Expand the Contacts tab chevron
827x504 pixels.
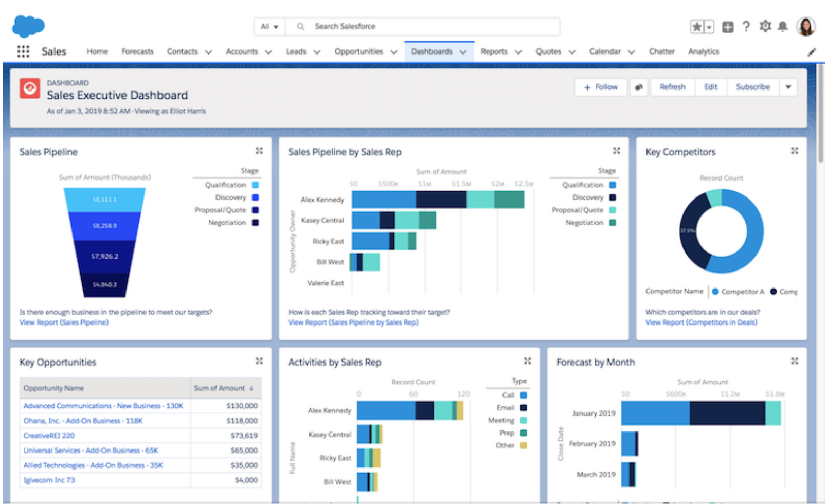click(208, 52)
